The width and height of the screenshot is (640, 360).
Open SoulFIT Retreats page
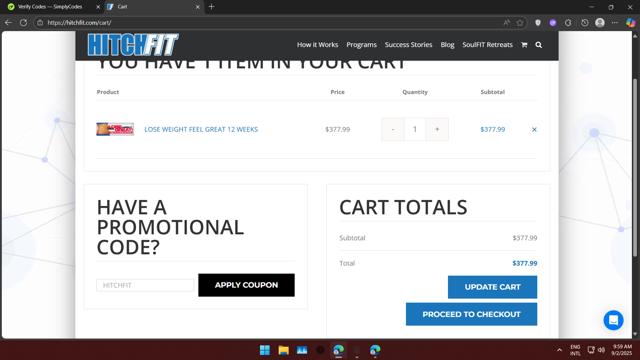[x=487, y=45]
